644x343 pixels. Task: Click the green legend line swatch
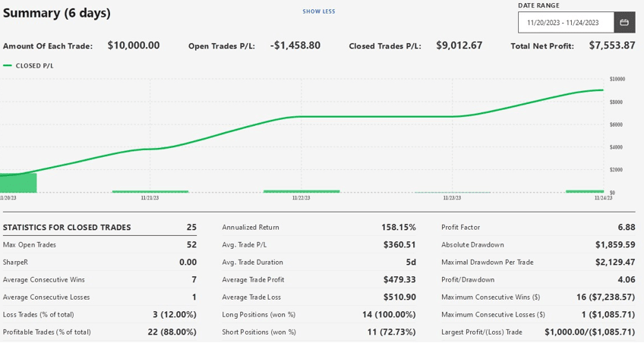pos(8,66)
